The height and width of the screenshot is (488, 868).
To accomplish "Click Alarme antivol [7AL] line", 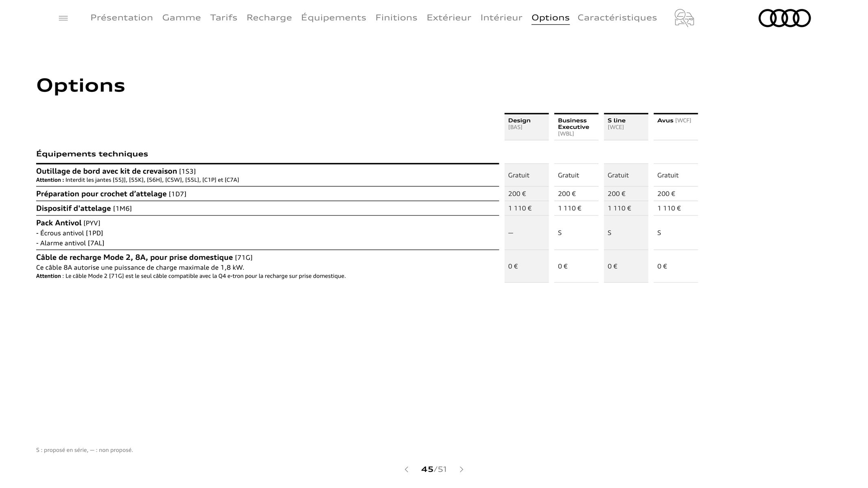I will [70, 243].
